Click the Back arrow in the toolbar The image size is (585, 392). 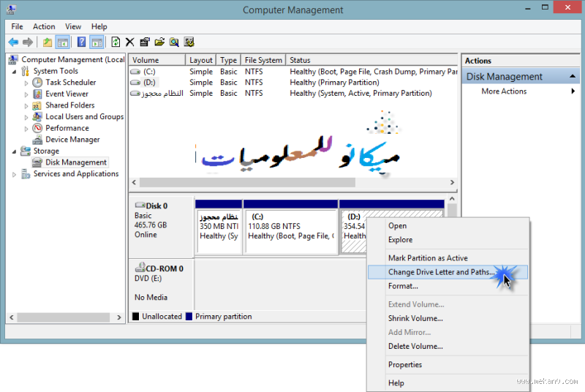(12, 42)
